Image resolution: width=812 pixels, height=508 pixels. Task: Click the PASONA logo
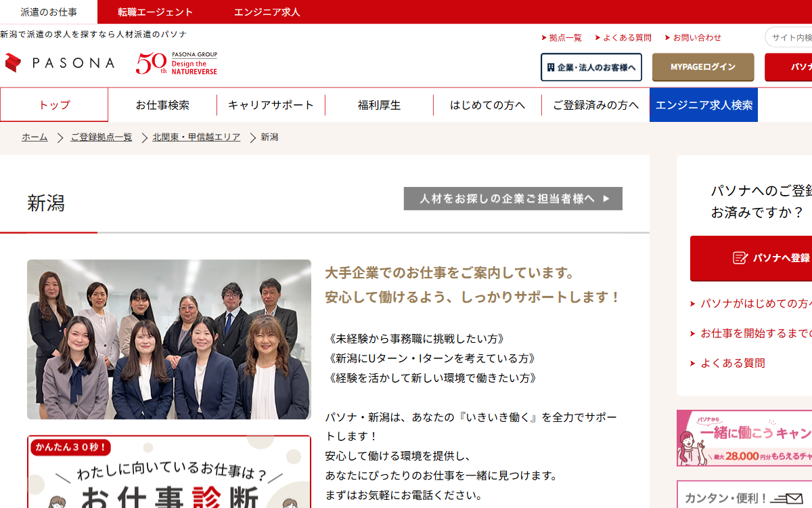pos(60,63)
